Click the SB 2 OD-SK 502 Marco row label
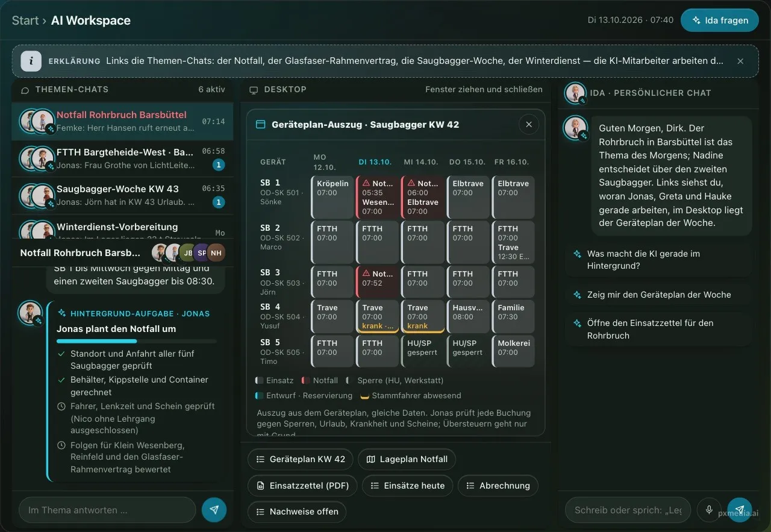 tap(282, 237)
